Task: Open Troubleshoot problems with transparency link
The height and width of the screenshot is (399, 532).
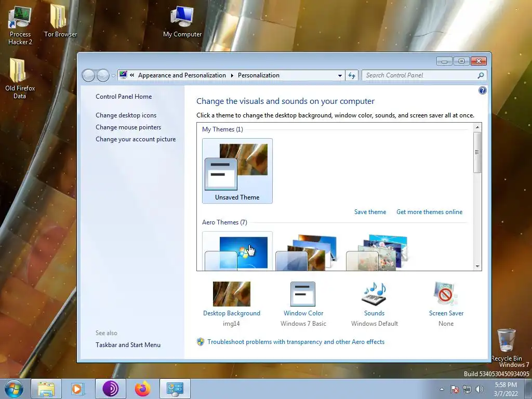Action: pyautogui.click(x=296, y=342)
